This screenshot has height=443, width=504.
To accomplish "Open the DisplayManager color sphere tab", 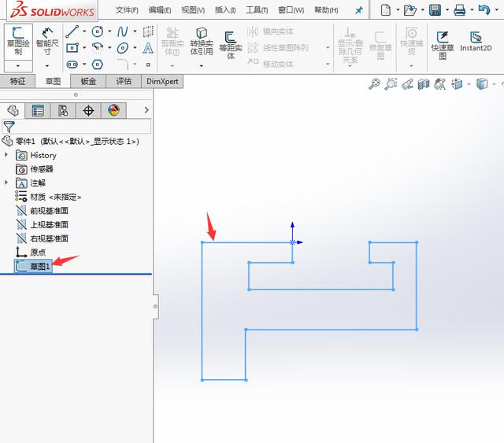I will coord(113,110).
